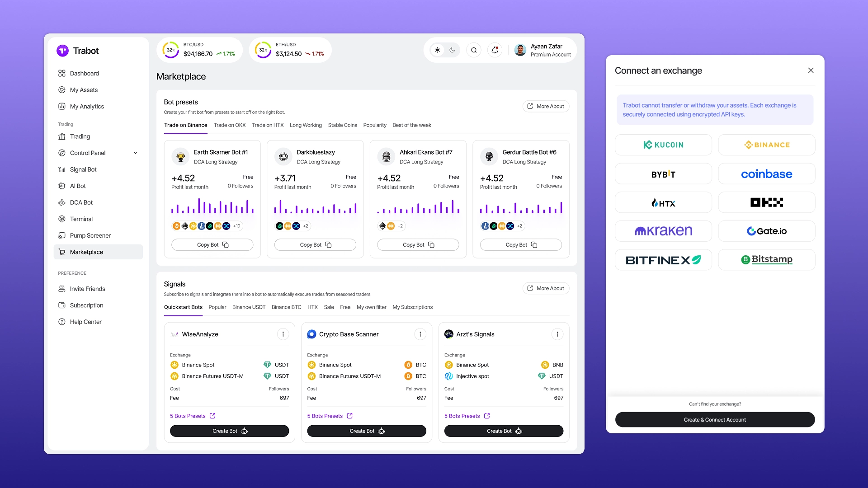The image size is (868, 488).
Task: Open Pump Screener from the sidebar
Action: point(90,235)
